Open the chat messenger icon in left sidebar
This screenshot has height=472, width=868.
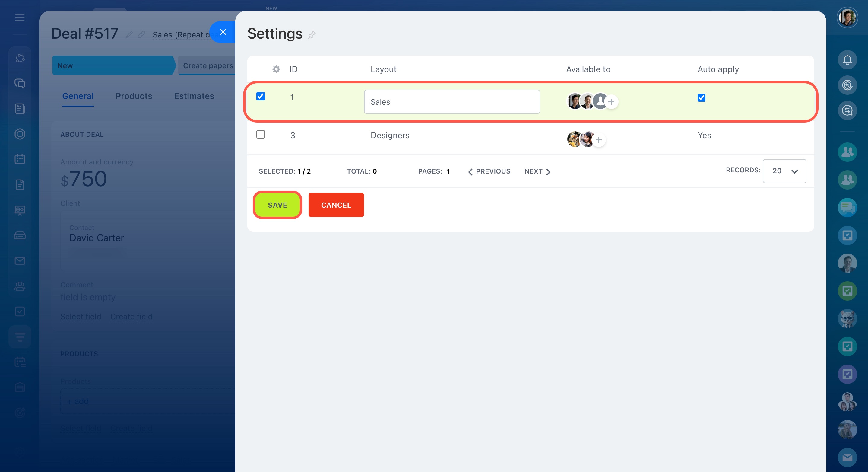tap(20, 83)
